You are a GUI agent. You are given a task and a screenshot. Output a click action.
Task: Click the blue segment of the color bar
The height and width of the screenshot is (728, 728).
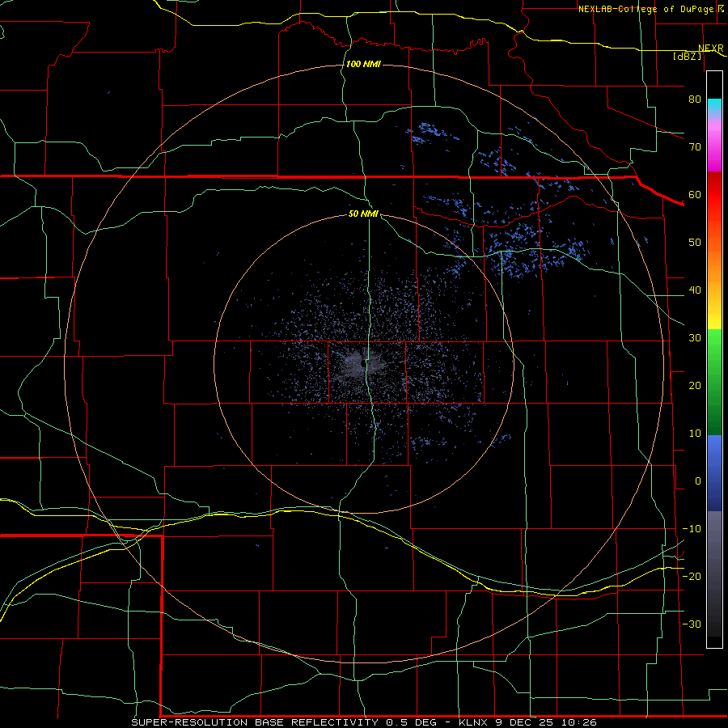(x=714, y=473)
